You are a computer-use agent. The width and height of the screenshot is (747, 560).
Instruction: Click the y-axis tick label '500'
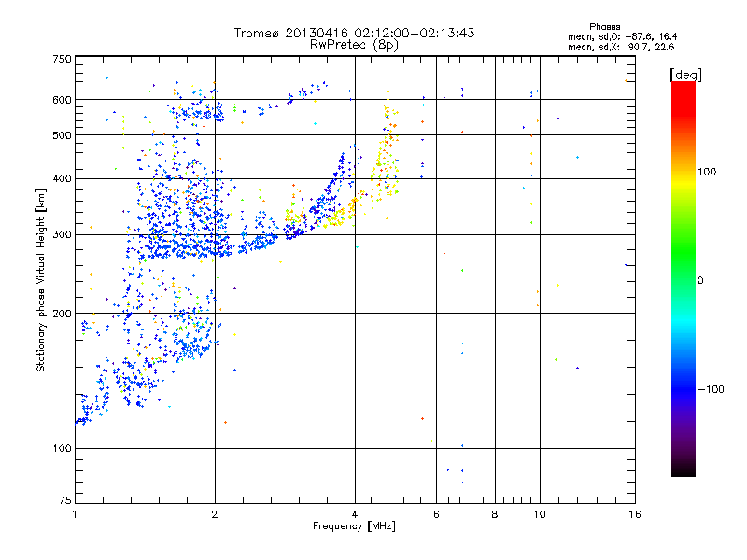click(x=62, y=135)
